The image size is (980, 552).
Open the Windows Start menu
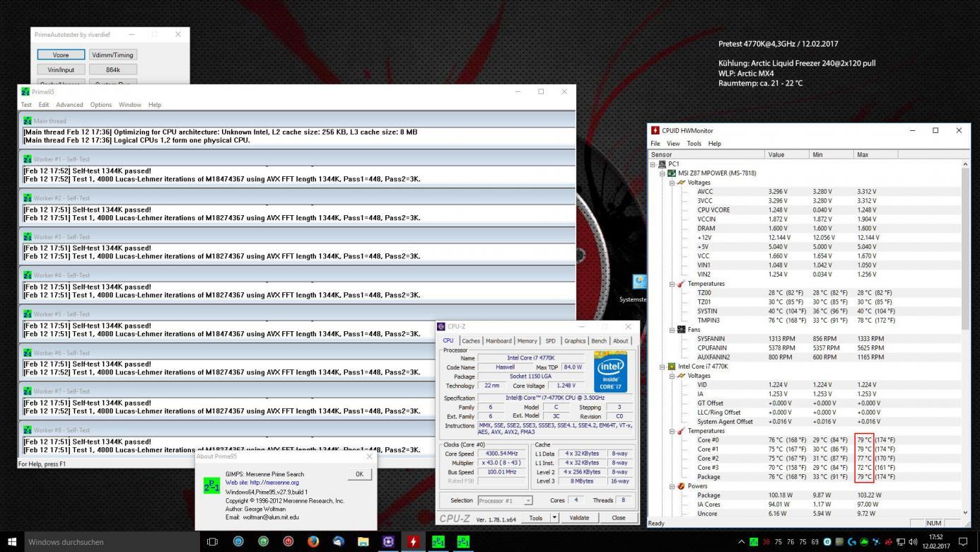11,541
